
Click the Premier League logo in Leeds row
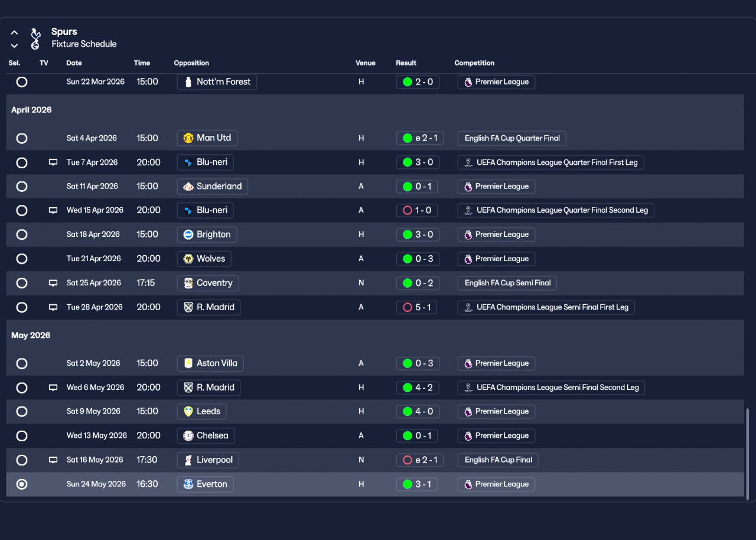468,411
